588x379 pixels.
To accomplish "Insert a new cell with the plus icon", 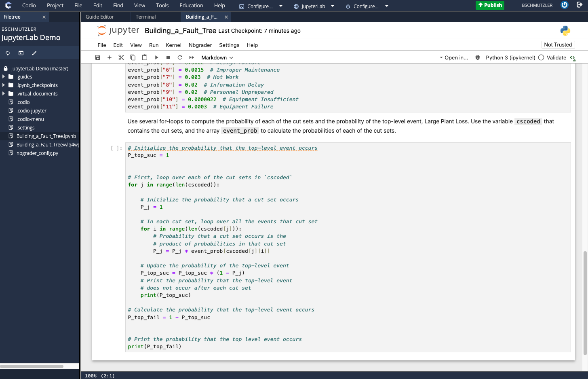I will [110, 57].
